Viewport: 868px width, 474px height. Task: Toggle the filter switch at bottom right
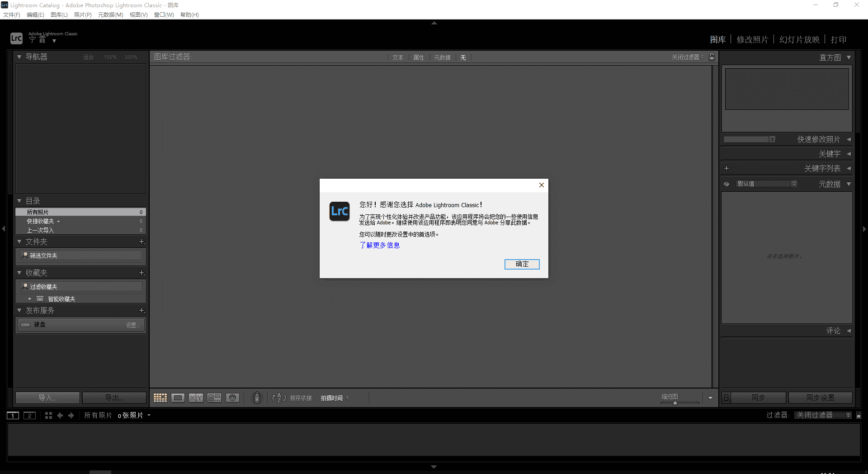tap(859, 415)
